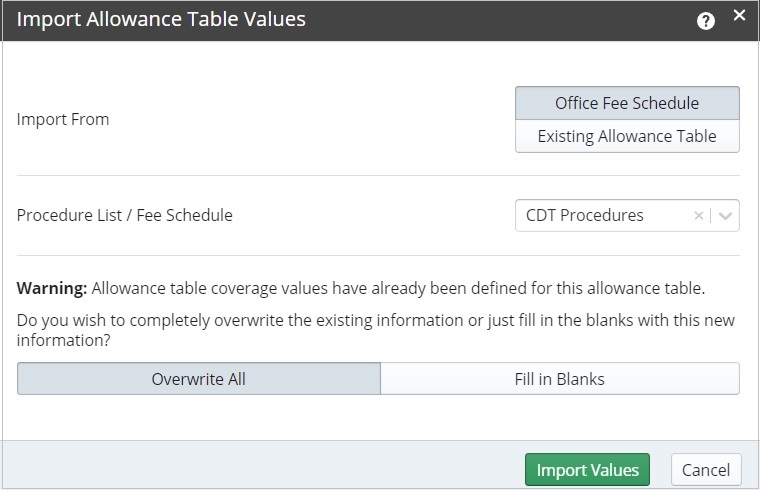Click the Import Allowance Table Values title
Screen dimensions: 760x490
tap(161, 19)
